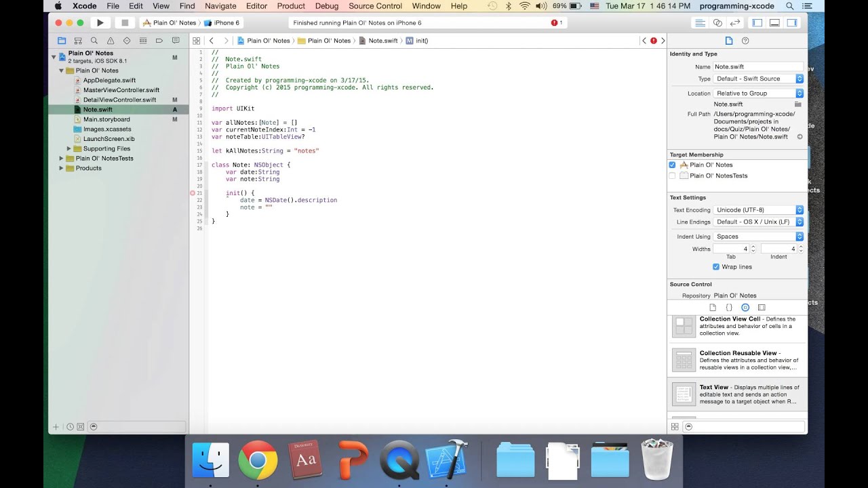Open the Breakpoint navigator icon
The height and width of the screenshot is (488, 868).
(x=159, y=41)
